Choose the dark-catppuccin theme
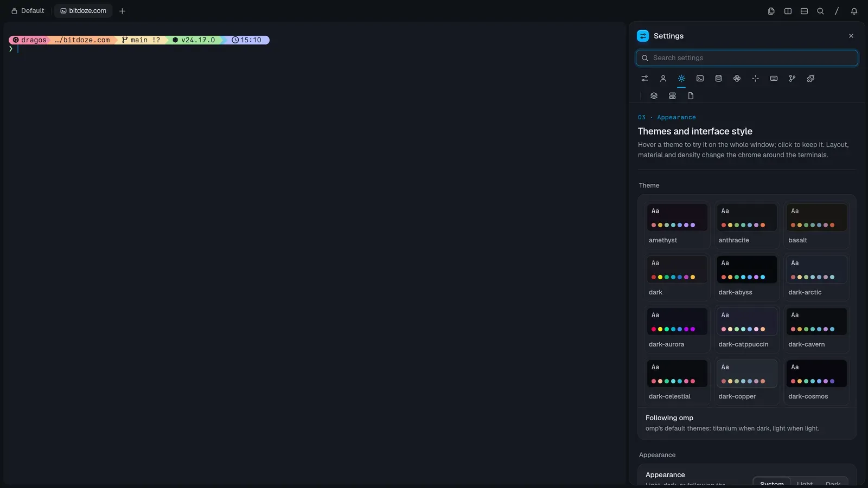 pyautogui.click(x=747, y=329)
